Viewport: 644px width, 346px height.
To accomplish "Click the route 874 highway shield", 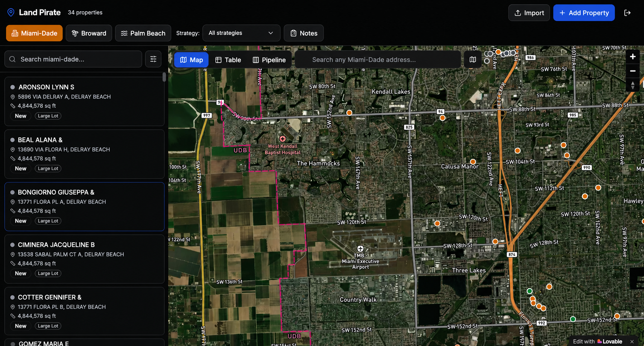I will 512,255.
